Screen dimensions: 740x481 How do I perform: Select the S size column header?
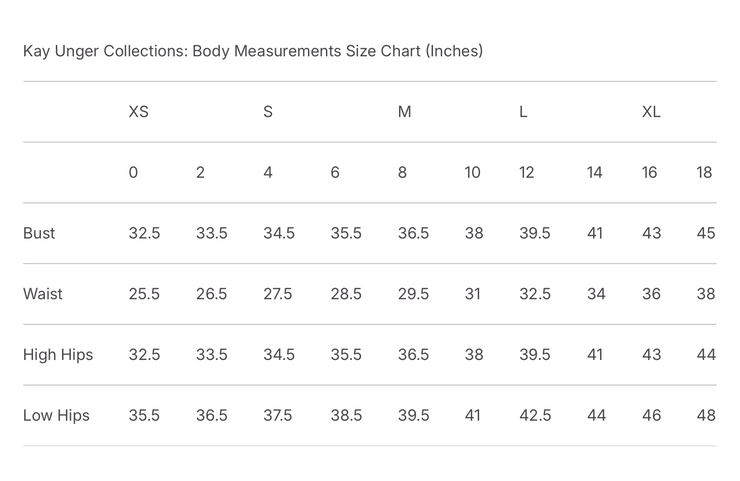[x=268, y=112]
